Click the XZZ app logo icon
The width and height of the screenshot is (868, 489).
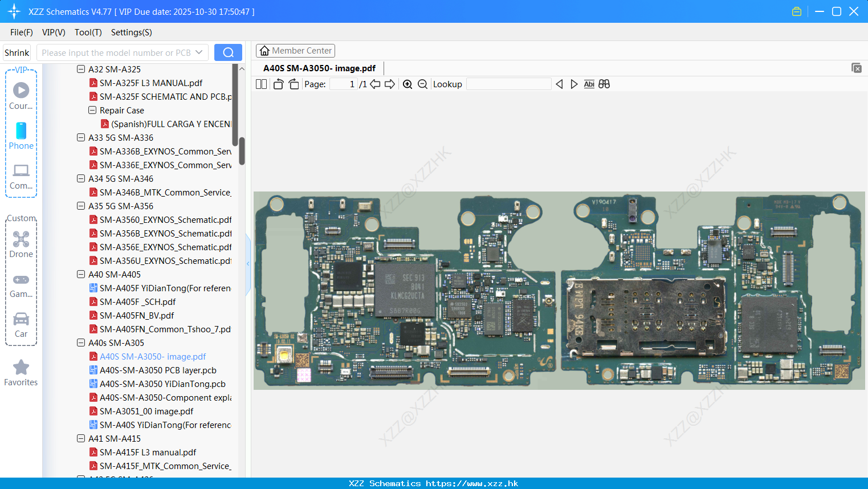(14, 11)
